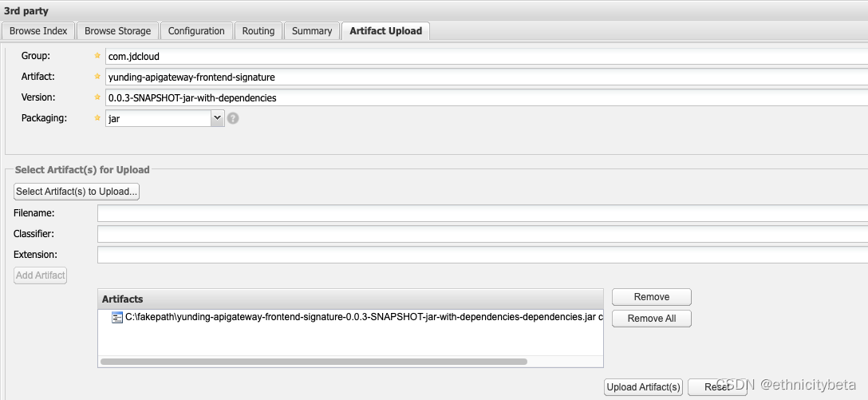Click the Artifacts column header

pyautogui.click(x=350, y=299)
